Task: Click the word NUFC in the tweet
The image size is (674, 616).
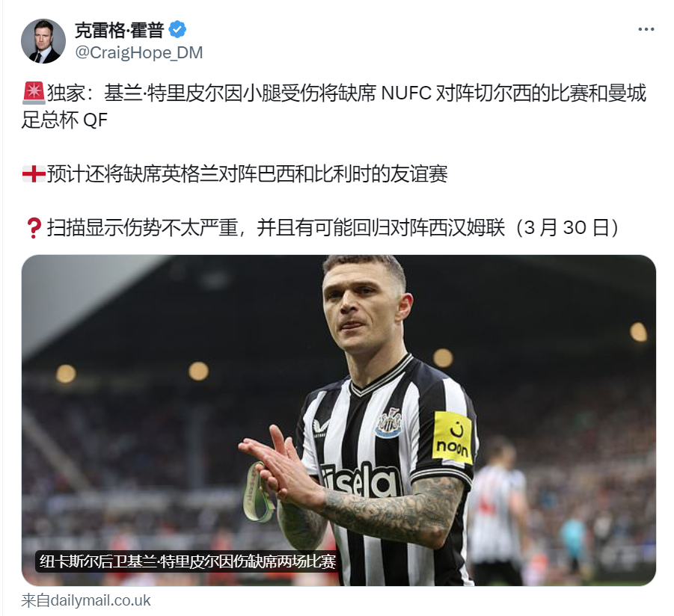Action: pyautogui.click(x=406, y=93)
